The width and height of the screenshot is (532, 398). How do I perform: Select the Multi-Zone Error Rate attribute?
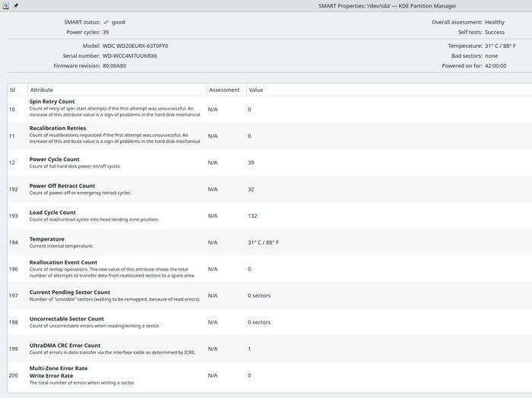(x=59, y=368)
